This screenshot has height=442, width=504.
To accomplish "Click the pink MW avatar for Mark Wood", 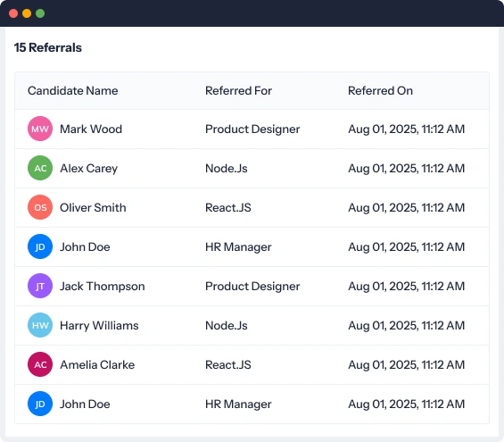I will pos(40,129).
